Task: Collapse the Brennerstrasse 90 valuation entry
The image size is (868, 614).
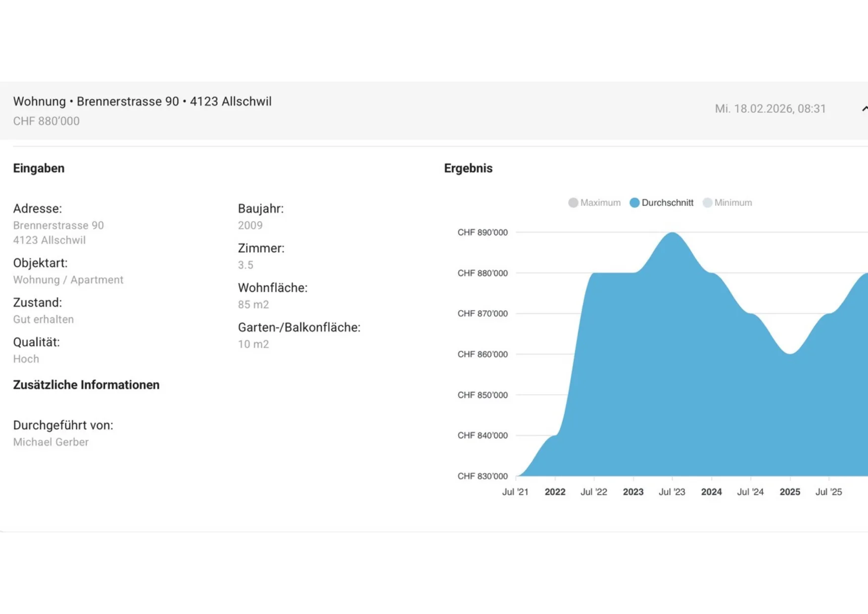Action: point(864,109)
